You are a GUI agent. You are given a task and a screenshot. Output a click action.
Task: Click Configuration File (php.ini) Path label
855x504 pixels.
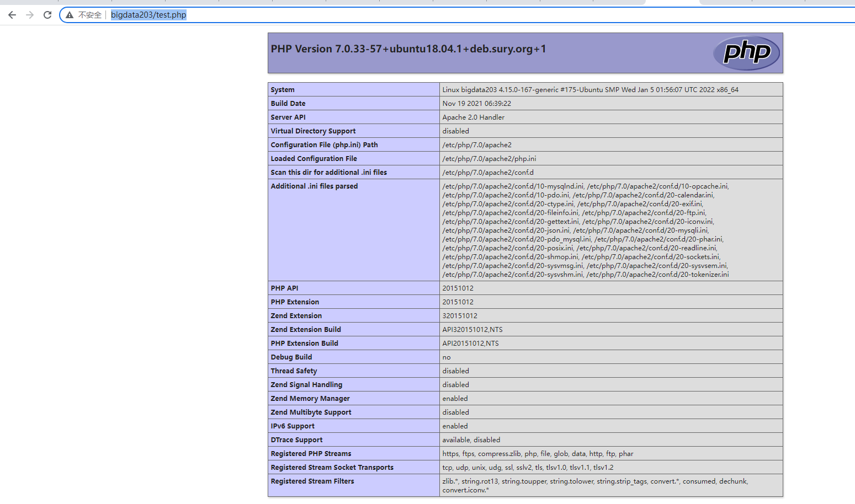coord(324,144)
